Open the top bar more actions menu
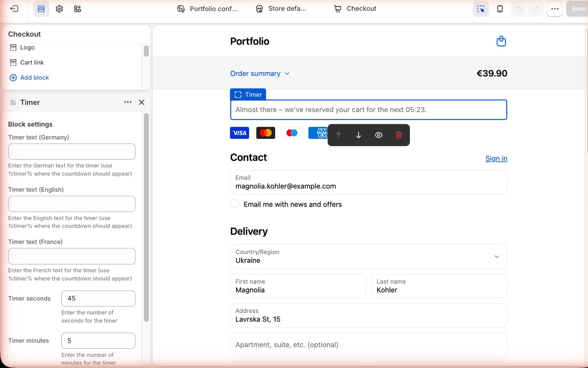The width and height of the screenshot is (588, 368). pyautogui.click(x=555, y=9)
